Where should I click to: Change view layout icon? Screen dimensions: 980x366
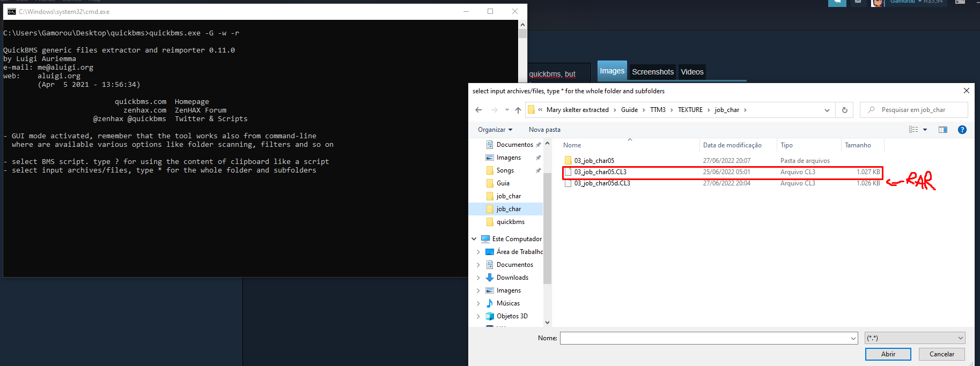[x=913, y=130]
